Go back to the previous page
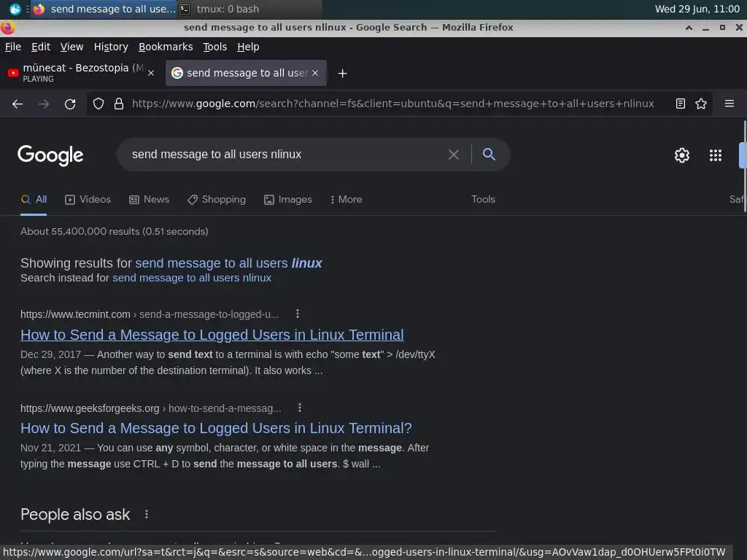 (18, 104)
